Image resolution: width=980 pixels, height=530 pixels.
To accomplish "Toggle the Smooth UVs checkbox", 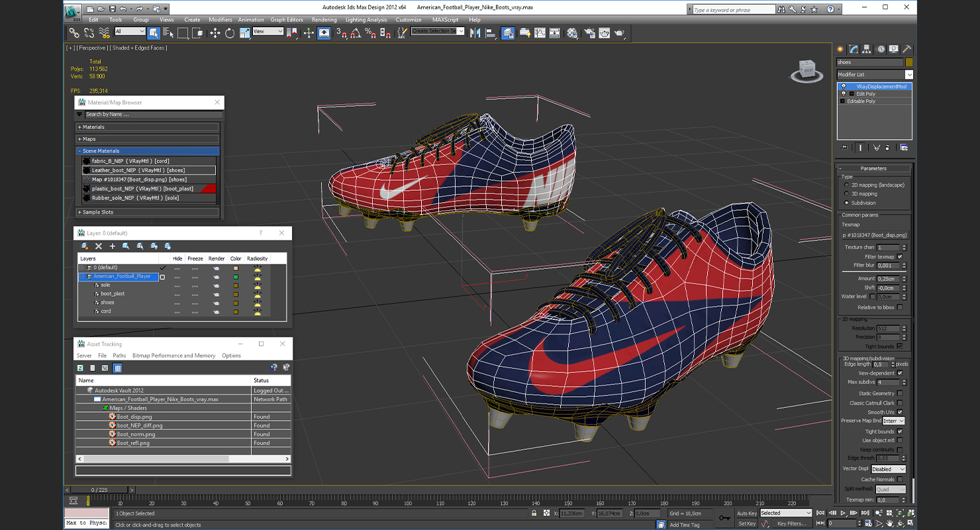I will 899,412.
